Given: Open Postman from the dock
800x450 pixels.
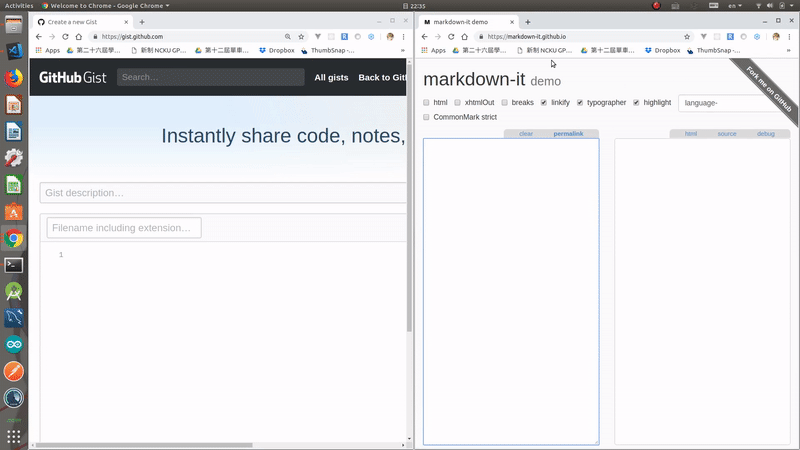Looking at the screenshot, I should [14, 371].
